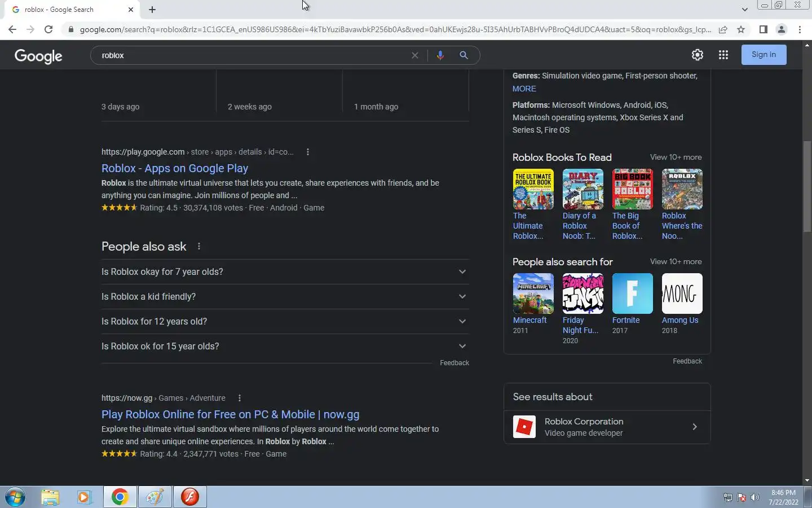Share this page icon in address bar
This screenshot has width=812, height=508.
point(723,29)
